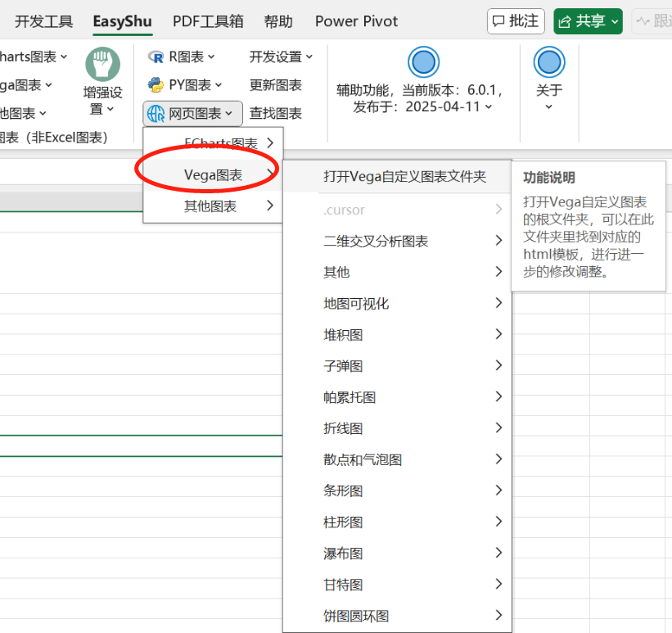Open the 散点和气泡图 submenu

(x=397, y=459)
